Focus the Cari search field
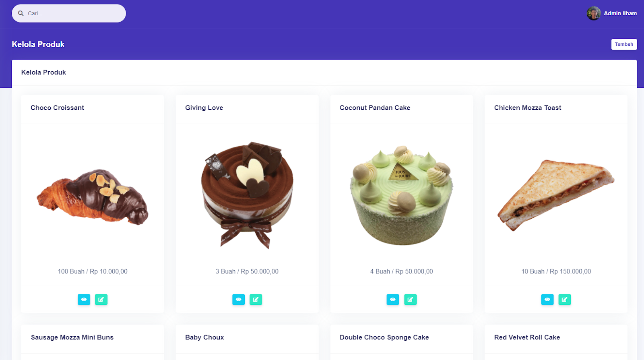The height and width of the screenshot is (360, 644). [69, 13]
